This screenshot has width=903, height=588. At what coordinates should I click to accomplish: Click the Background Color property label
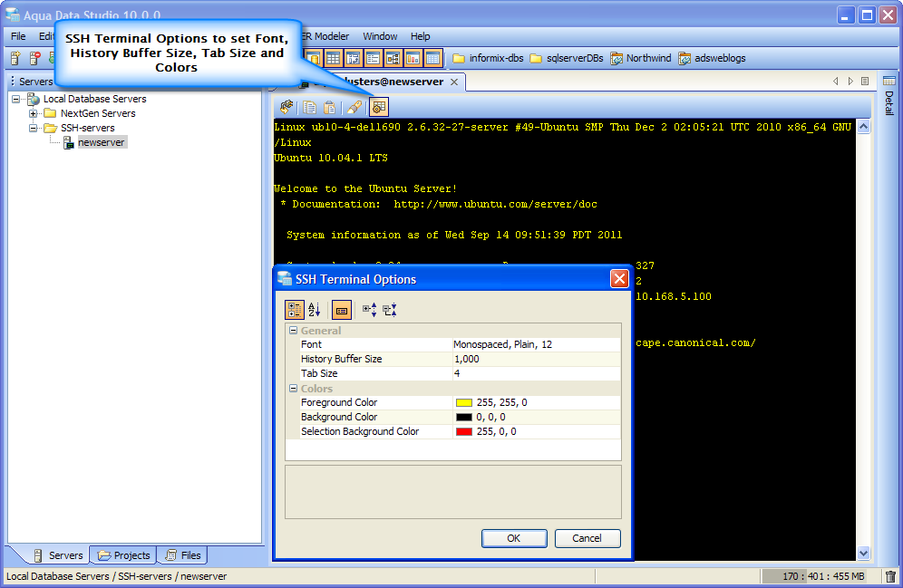point(339,417)
